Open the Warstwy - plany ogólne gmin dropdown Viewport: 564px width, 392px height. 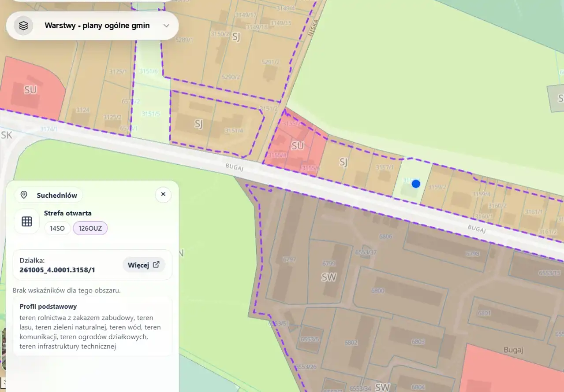pos(97,26)
